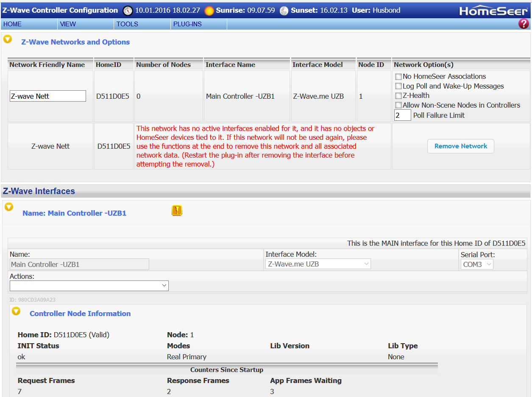This screenshot has height=397, width=532.
Task: Click the Home ID: D511D0E5 (Valid) text
Action: (64, 335)
